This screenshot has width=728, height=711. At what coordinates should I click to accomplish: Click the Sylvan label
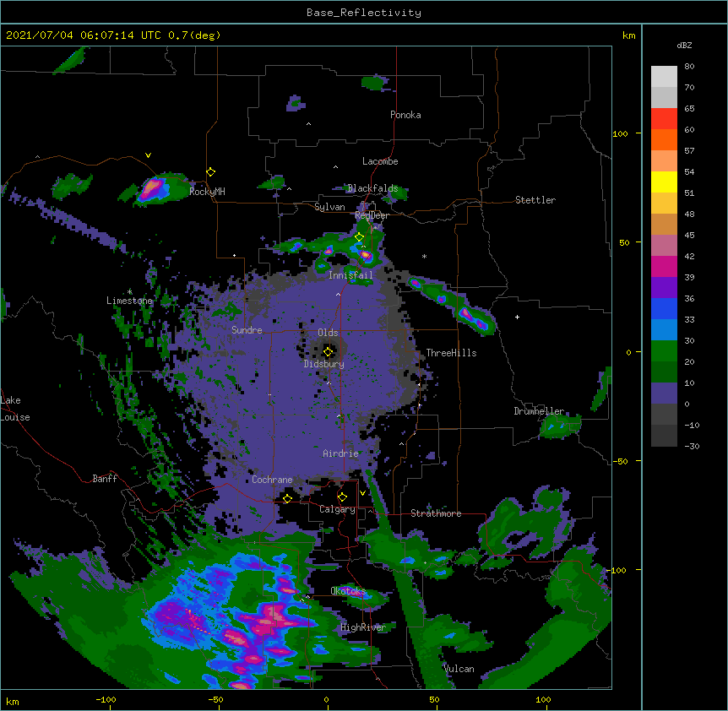(x=329, y=207)
